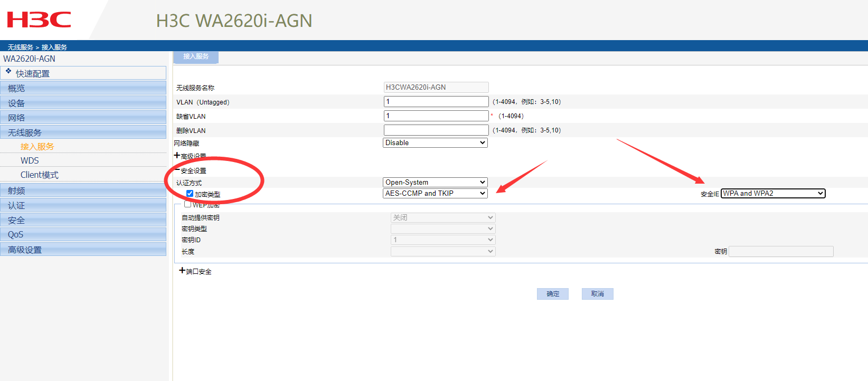868x381 pixels.
Task: Click the 确定 confirm button
Action: pos(552,294)
